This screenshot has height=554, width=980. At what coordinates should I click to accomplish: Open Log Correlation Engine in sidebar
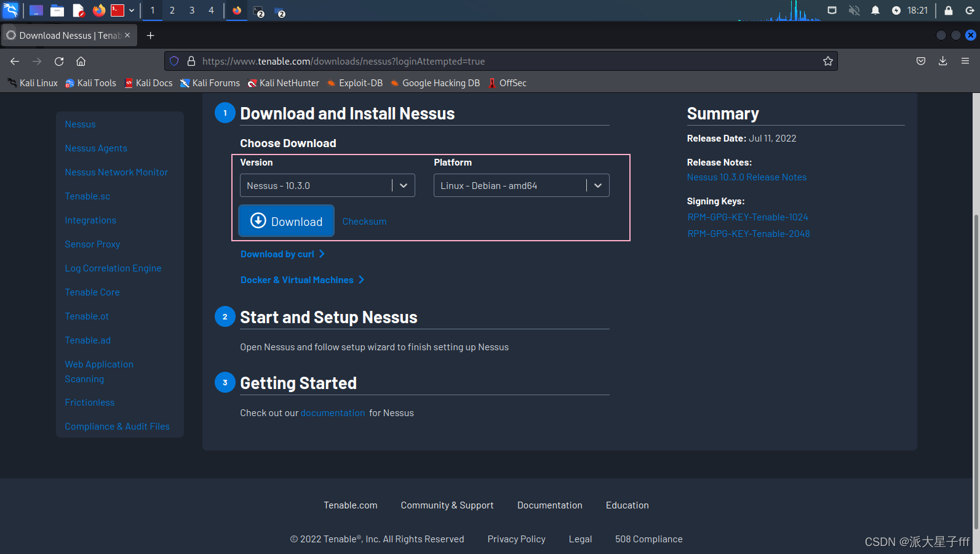(x=113, y=268)
